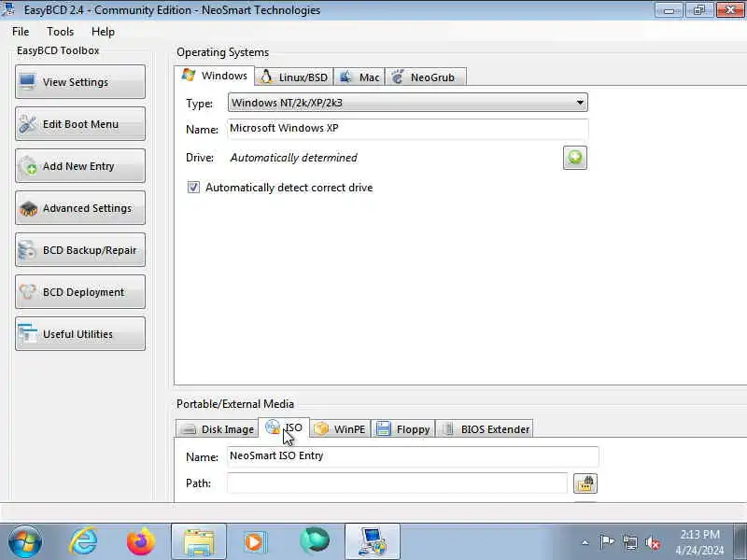Click the Windows flag icon on the Windows tab
Viewport: 747px width, 560px height.
[189, 76]
